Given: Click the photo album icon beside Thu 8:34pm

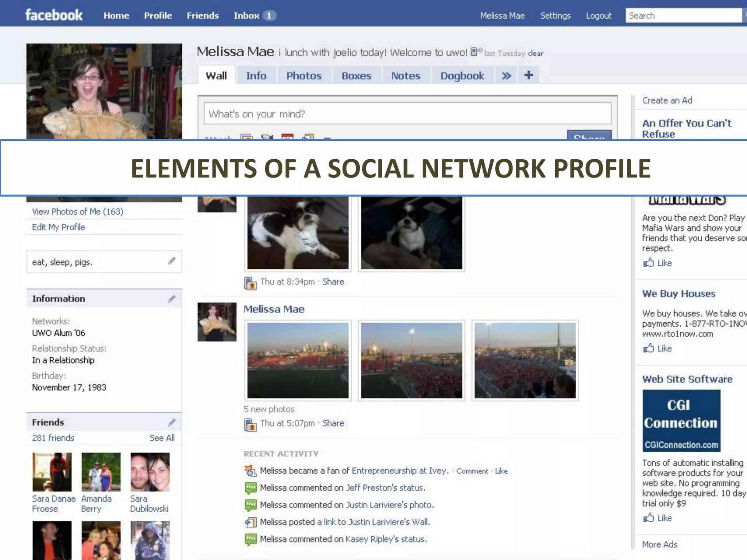Looking at the screenshot, I should [250, 283].
